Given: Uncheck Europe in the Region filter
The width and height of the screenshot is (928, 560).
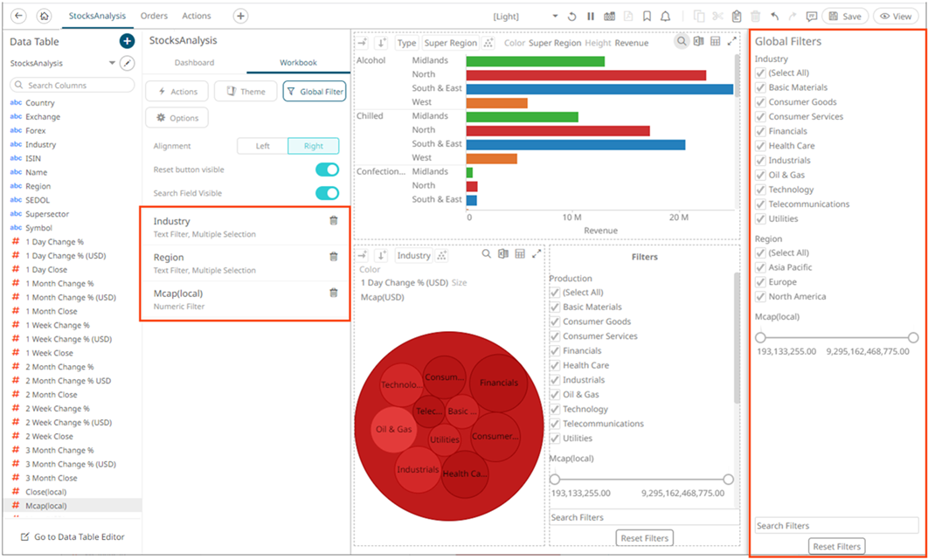Looking at the screenshot, I should (x=761, y=282).
